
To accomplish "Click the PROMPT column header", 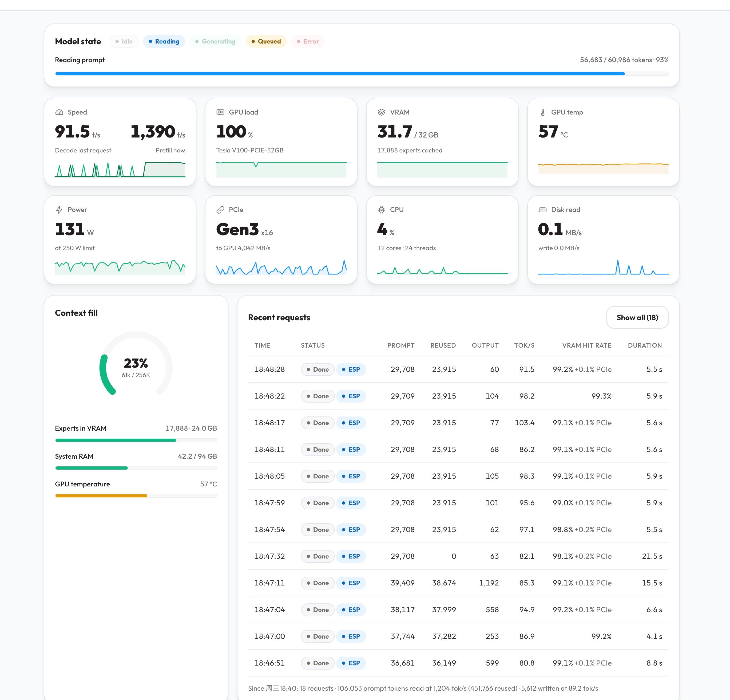I will (401, 345).
